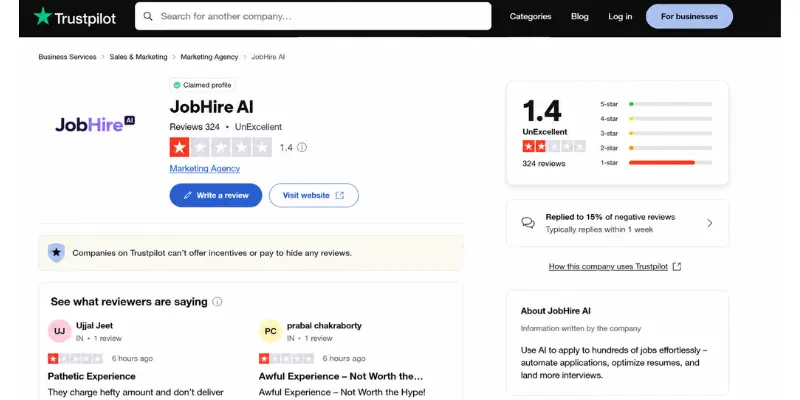This screenshot has width=800, height=400.
Task: Go to Business Services breadcrumb
Action: click(67, 57)
